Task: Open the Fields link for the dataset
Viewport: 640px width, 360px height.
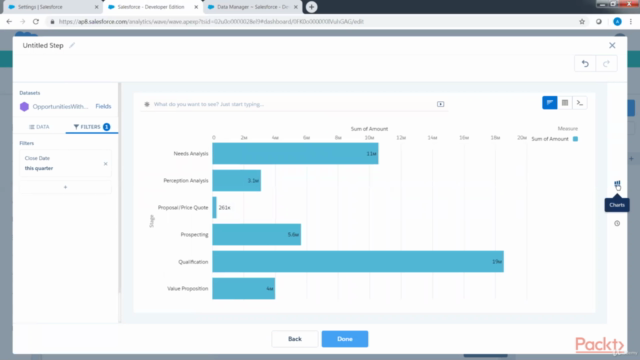Action: point(103,106)
